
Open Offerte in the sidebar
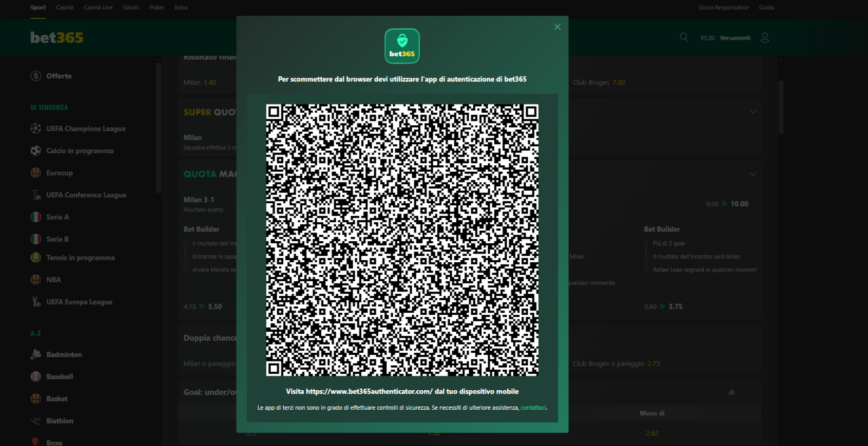click(x=59, y=76)
